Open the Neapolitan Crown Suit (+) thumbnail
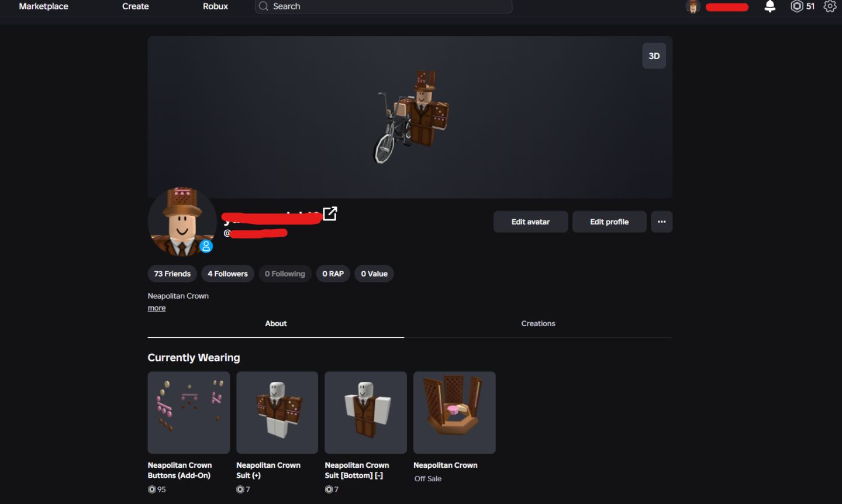 [x=277, y=412]
